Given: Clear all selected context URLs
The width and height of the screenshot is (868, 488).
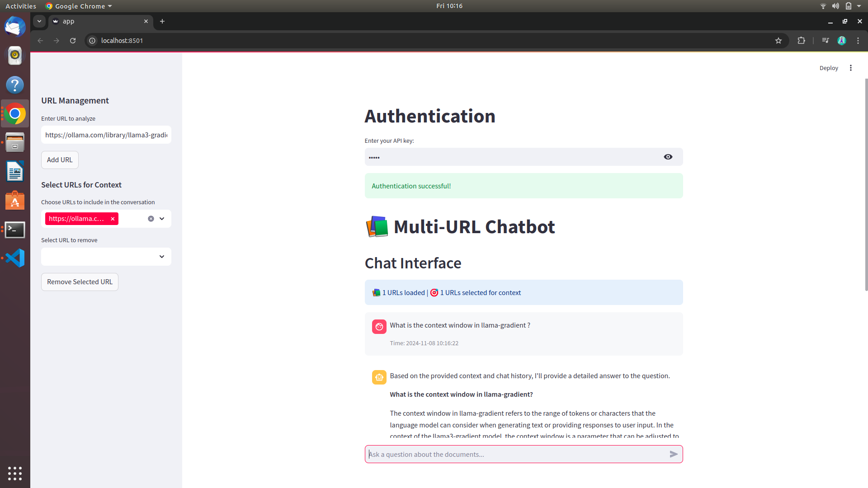Looking at the screenshot, I should (151, 219).
